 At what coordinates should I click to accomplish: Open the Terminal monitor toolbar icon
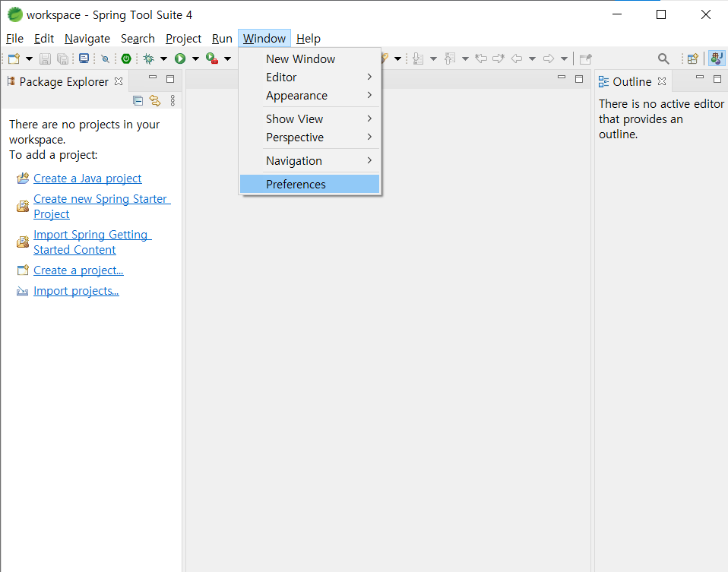[84, 58]
